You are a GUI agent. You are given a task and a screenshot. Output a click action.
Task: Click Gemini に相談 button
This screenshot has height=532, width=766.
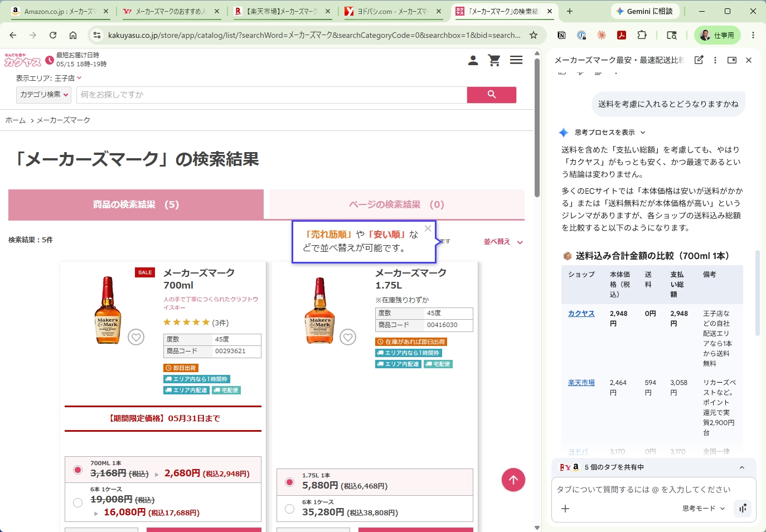(x=644, y=11)
